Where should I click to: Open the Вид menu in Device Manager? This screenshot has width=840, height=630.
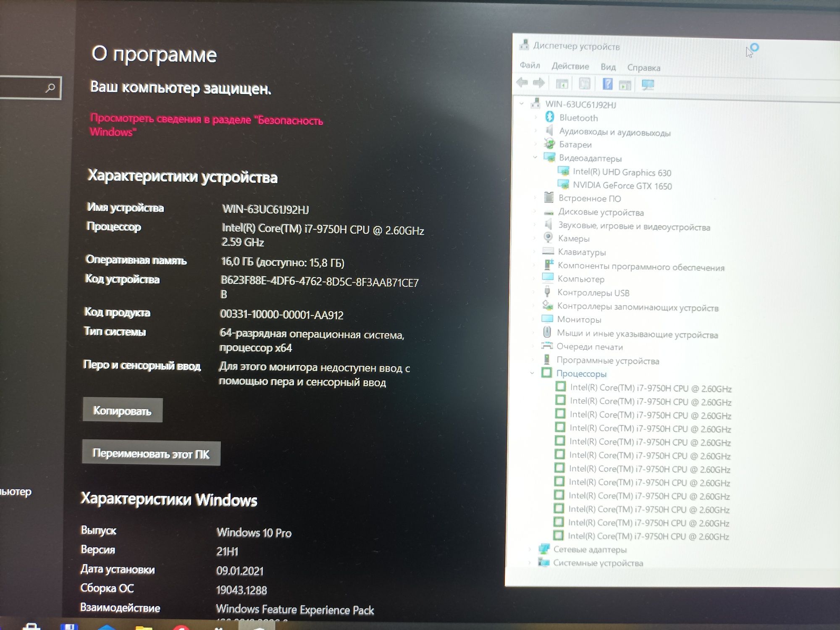[608, 67]
